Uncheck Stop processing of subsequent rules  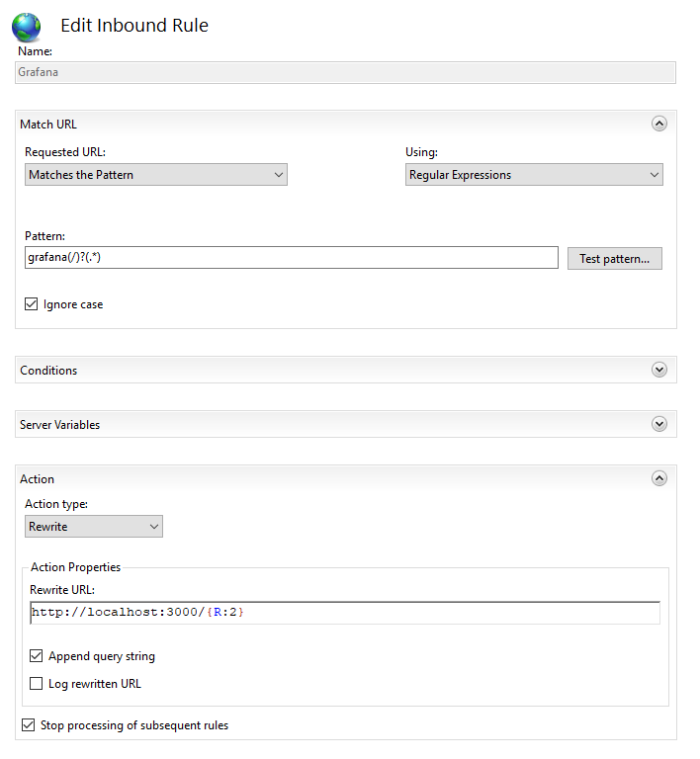[x=28, y=725]
